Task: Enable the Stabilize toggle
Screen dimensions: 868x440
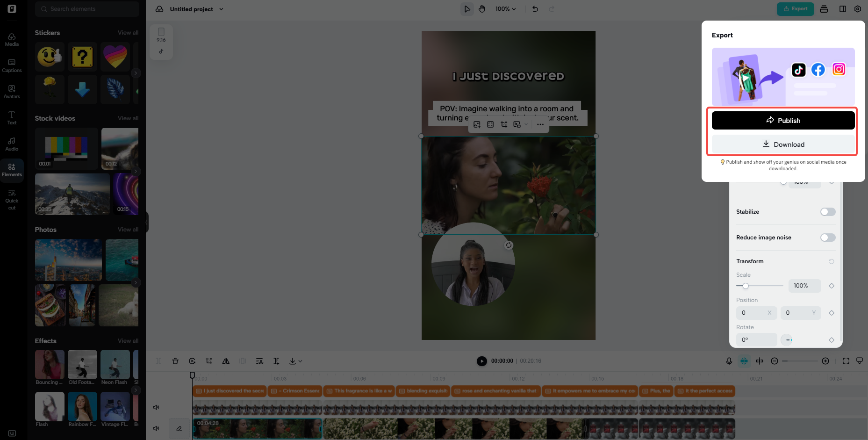Action: pyautogui.click(x=827, y=212)
